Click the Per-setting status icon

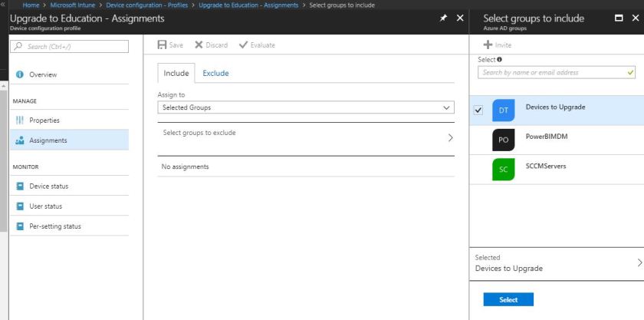click(20, 226)
